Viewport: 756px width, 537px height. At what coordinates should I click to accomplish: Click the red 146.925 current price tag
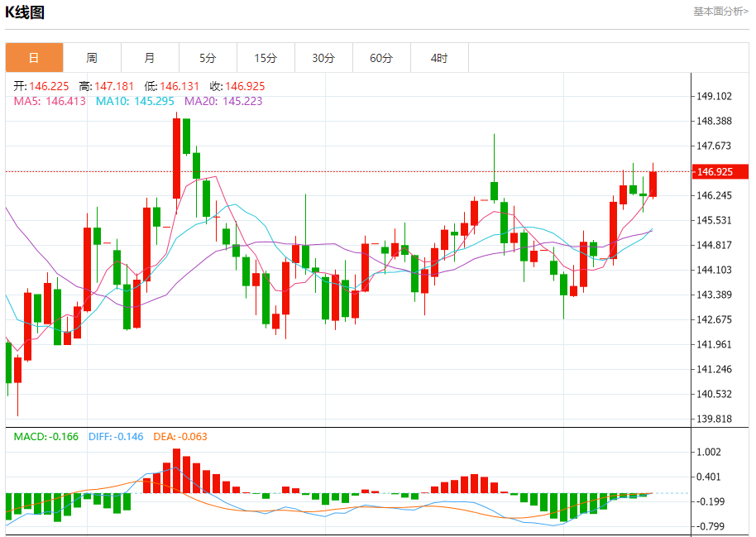point(720,172)
